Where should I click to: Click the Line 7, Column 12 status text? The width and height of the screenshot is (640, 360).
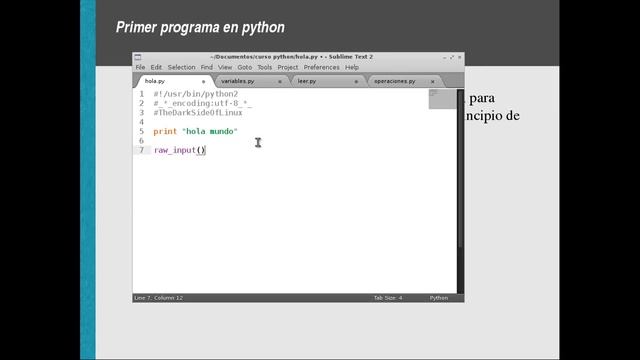pyautogui.click(x=159, y=298)
